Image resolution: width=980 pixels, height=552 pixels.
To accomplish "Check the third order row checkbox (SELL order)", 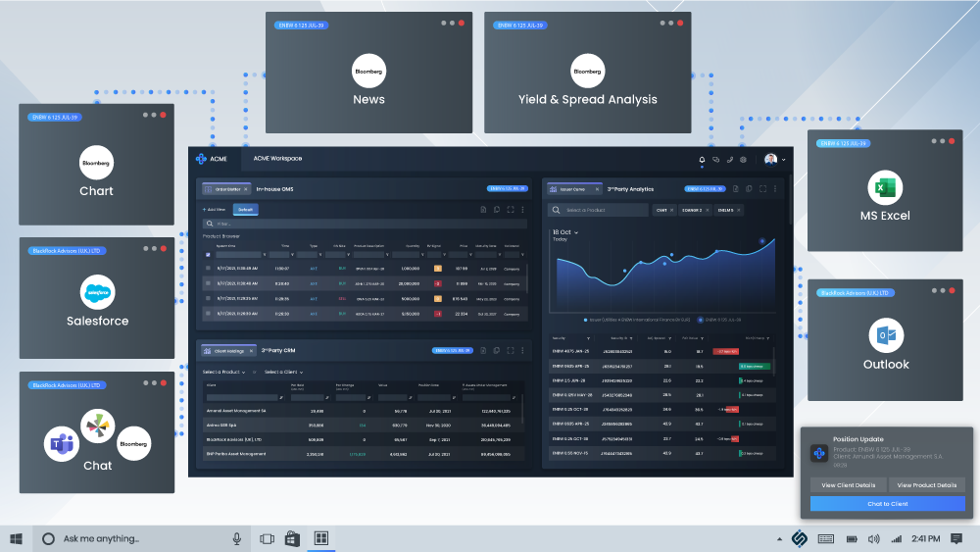I will 208,298.
